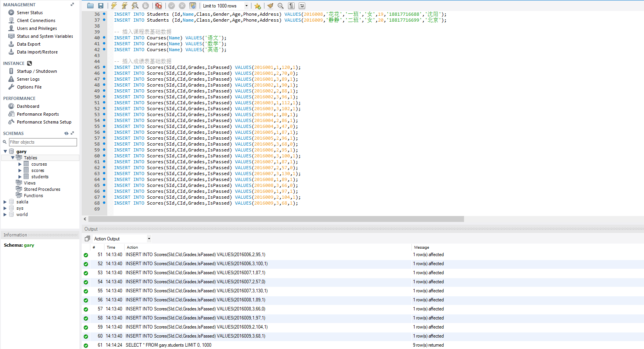
Task: Click the Startup / Shutdown icon
Action: (x=11, y=71)
